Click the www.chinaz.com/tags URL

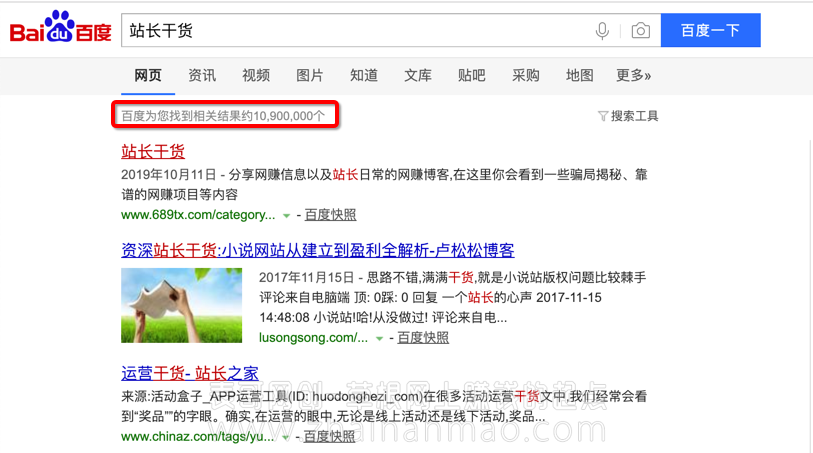coord(198,436)
